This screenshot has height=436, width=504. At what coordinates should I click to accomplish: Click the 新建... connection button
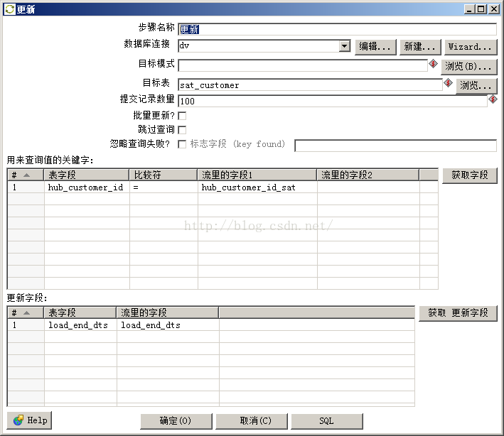pos(420,47)
